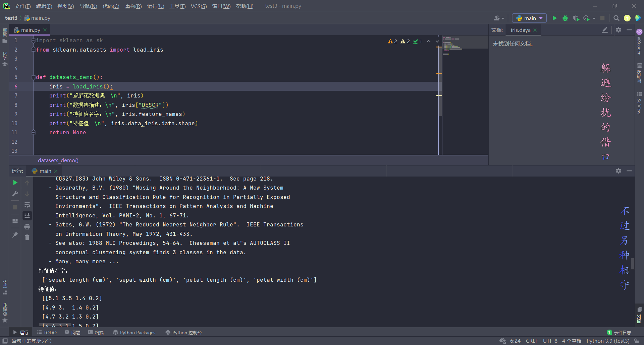644x345 pixels.
Task: Click the run console vertical scrollbar thumb
Action: (x=633, y=264)
